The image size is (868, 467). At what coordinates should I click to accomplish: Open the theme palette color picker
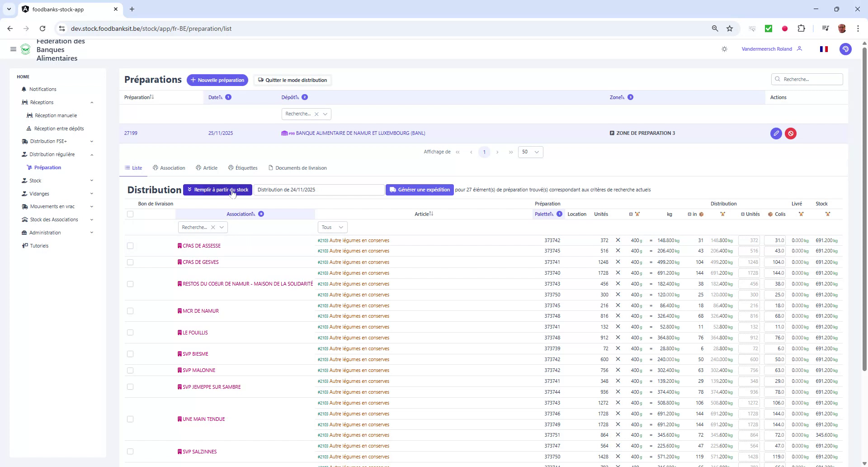846,49
